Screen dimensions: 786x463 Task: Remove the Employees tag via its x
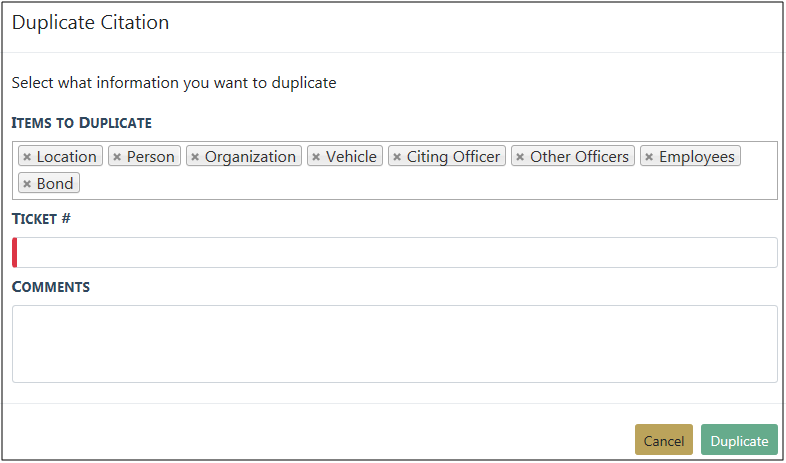pos(649,157)
